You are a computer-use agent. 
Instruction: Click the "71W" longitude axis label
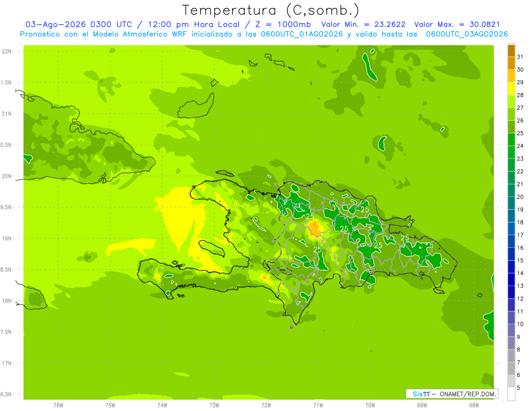pos(318,405)
